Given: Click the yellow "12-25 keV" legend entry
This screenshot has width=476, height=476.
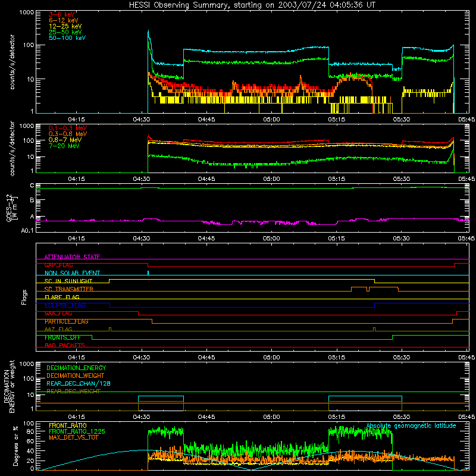Looking at the screenshot, I should [65, 26].
